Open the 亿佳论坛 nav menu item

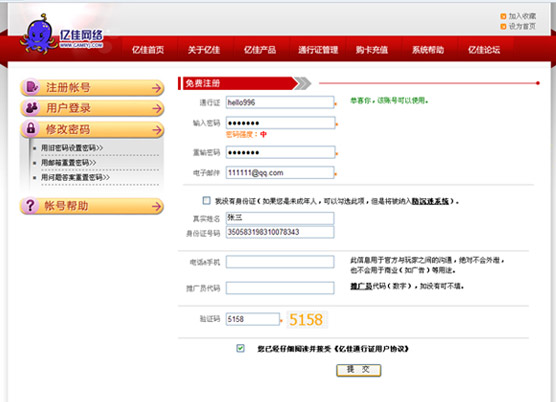(x=484, y=50)
